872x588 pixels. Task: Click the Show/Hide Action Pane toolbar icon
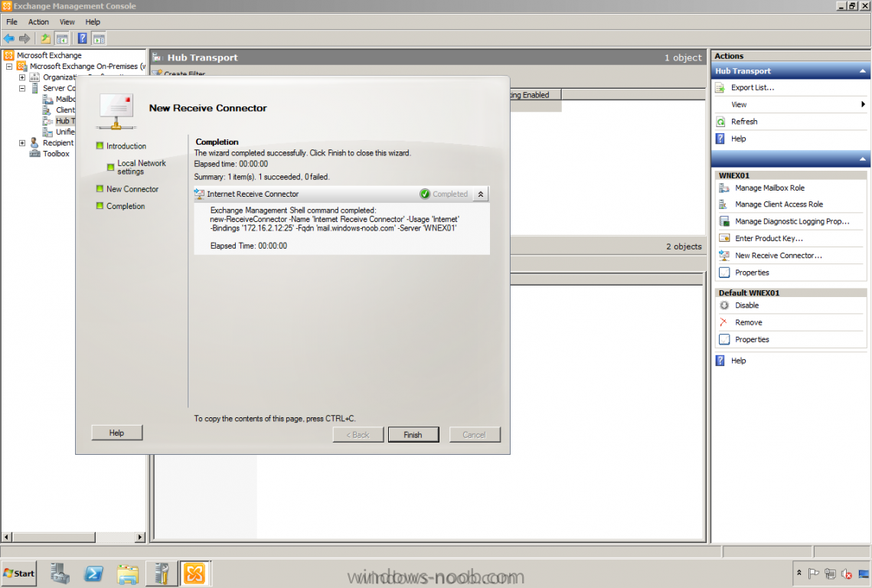click(x=99, y=38)
